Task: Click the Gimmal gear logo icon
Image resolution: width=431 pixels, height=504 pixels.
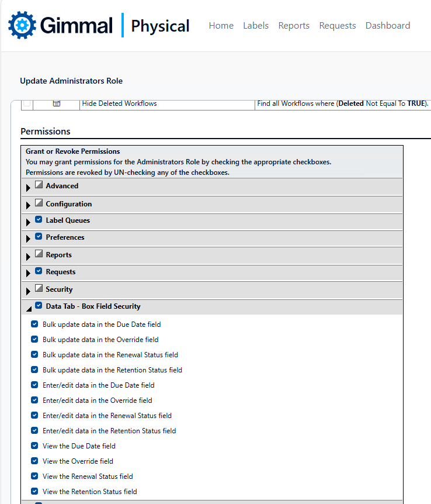Action: (22, 25)
